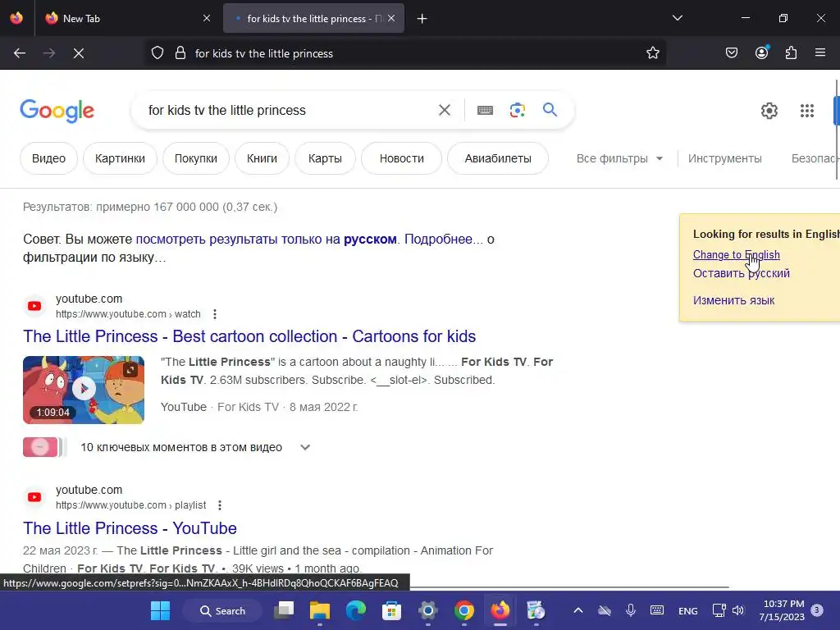
Task: Open File Explorer from the taskbar
Action: tap(320, 610)
